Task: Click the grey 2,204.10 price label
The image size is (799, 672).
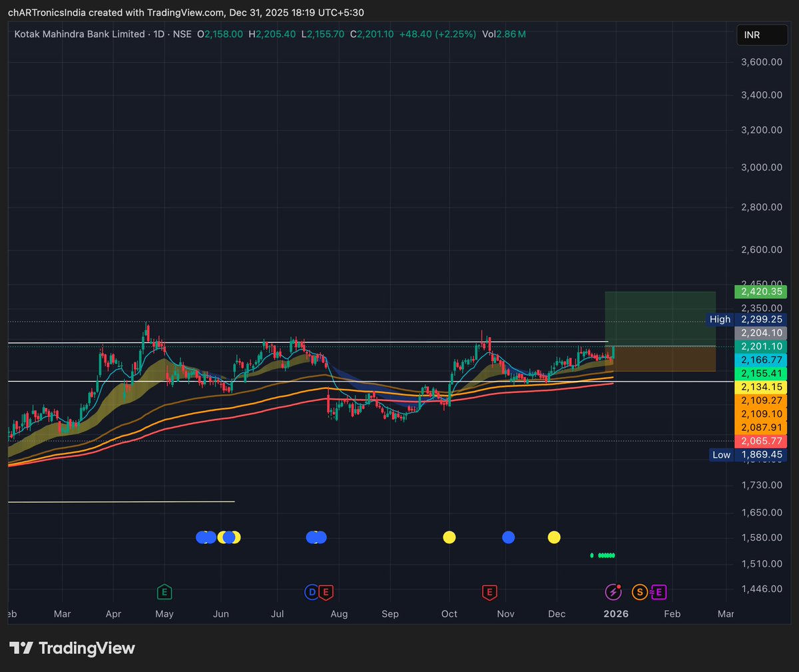Action: tap(760, 333)
